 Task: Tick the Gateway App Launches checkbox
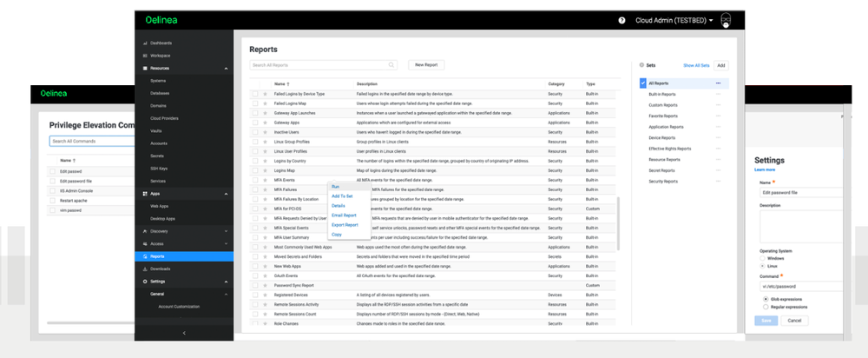click(255, 113)
